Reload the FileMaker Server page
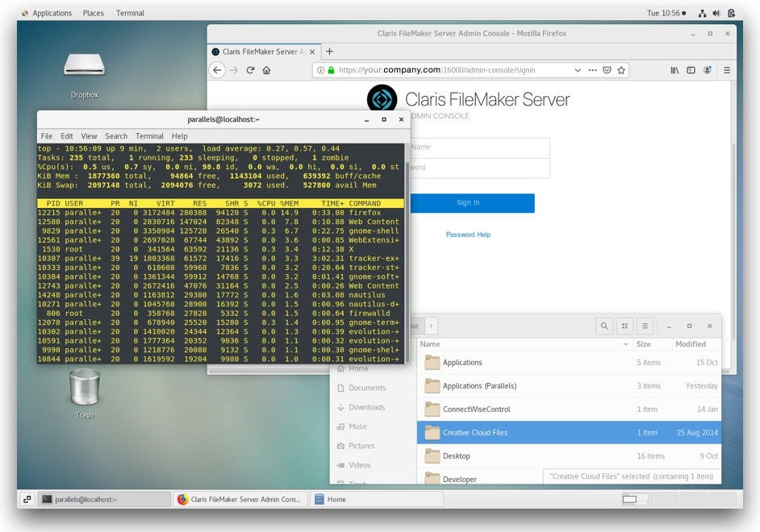 [x=250, y=70]
